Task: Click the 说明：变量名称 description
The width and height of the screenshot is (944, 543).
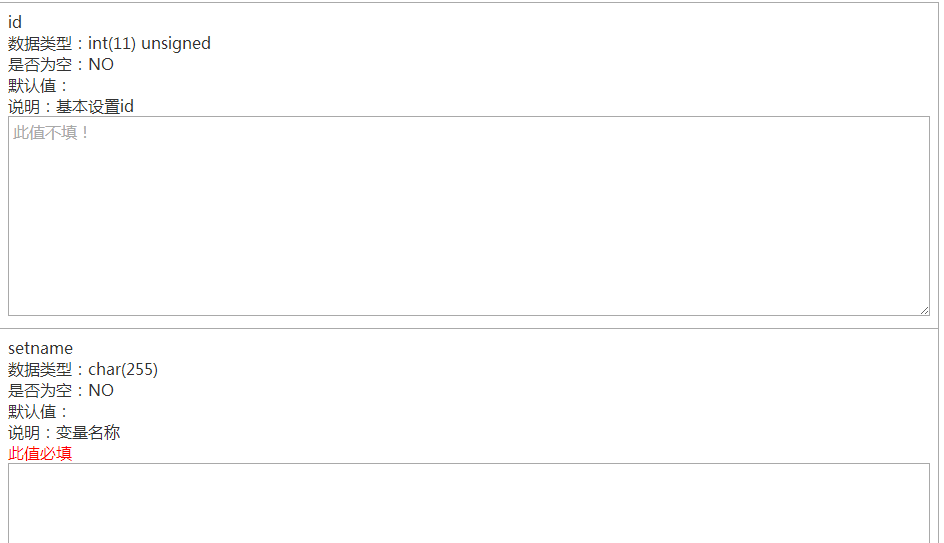Action: coord(64,432)
